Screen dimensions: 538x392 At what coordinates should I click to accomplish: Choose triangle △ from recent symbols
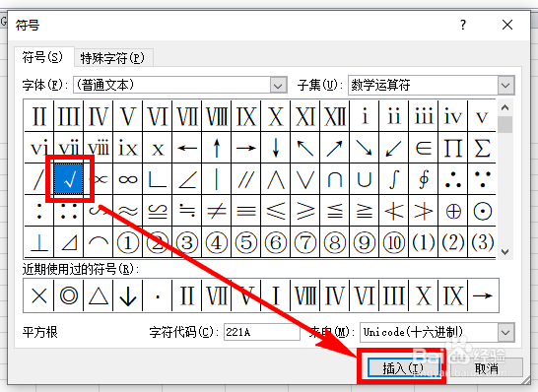pyautogui.click(x=99, y=295)
